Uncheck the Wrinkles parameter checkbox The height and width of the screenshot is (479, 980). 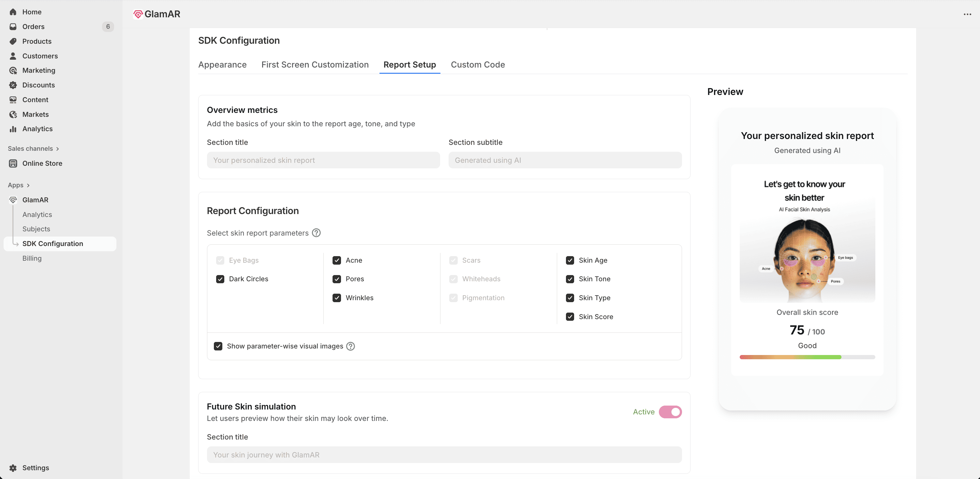pos(337,298)
